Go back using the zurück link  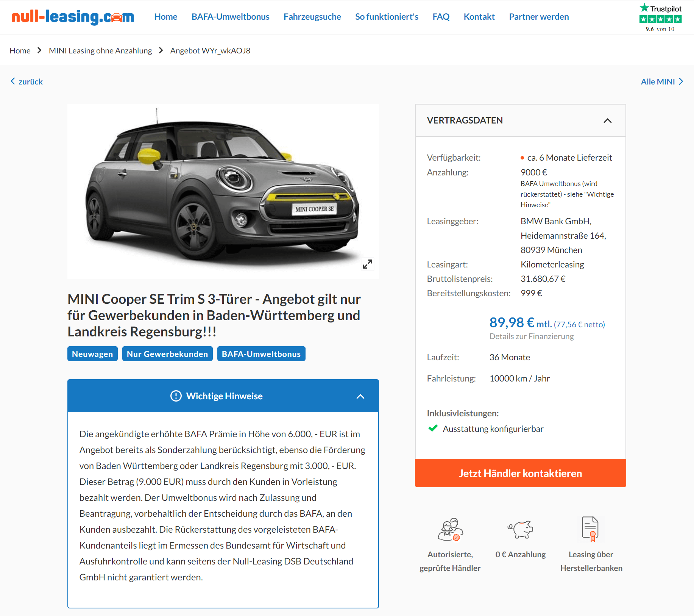click(x=27, y=81)
